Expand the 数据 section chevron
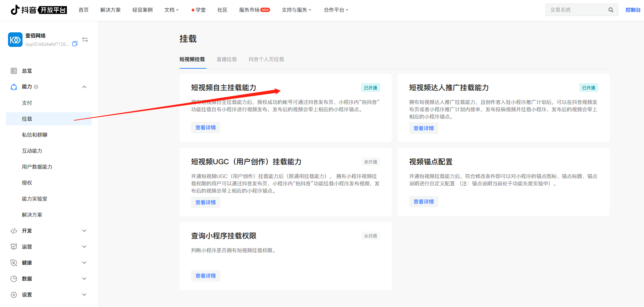The image size is (644, 307). click(84, 279)
